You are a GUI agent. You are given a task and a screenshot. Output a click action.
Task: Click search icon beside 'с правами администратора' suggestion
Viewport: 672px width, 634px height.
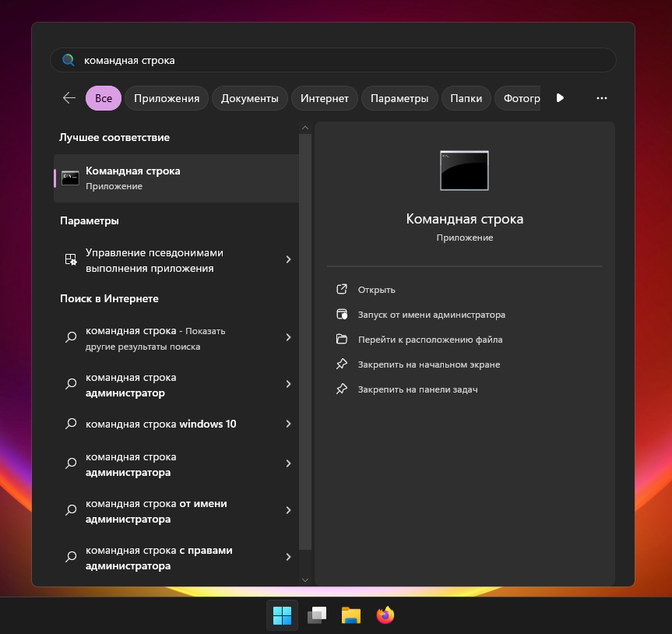click(71, 556)
